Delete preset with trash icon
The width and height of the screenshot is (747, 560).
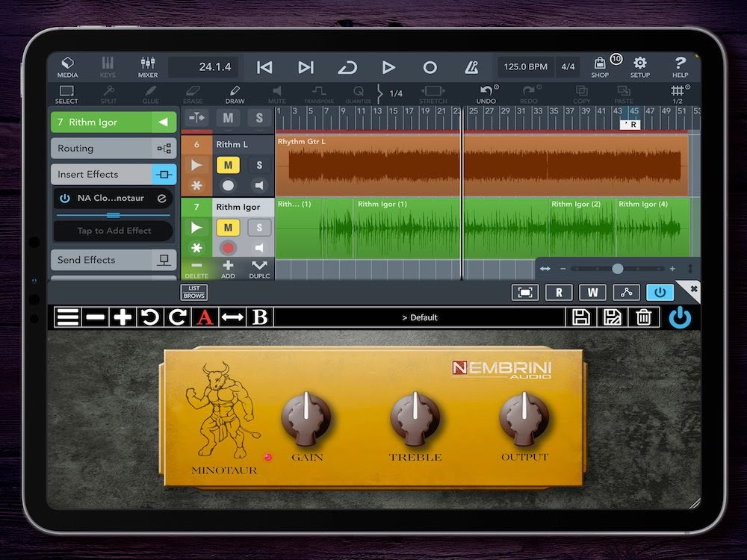(643, 317)
